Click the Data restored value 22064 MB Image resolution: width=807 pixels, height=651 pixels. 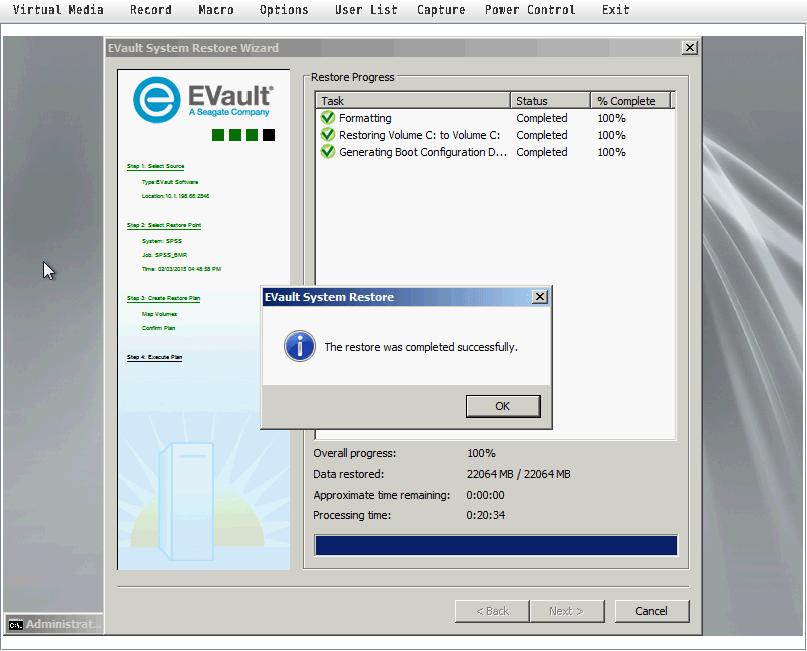tap(518, 474)
